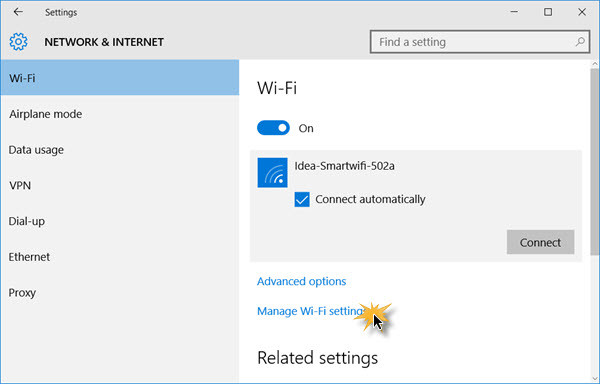
Task: Select Dial-up in sidebar
Action: (x=120, y=221)
